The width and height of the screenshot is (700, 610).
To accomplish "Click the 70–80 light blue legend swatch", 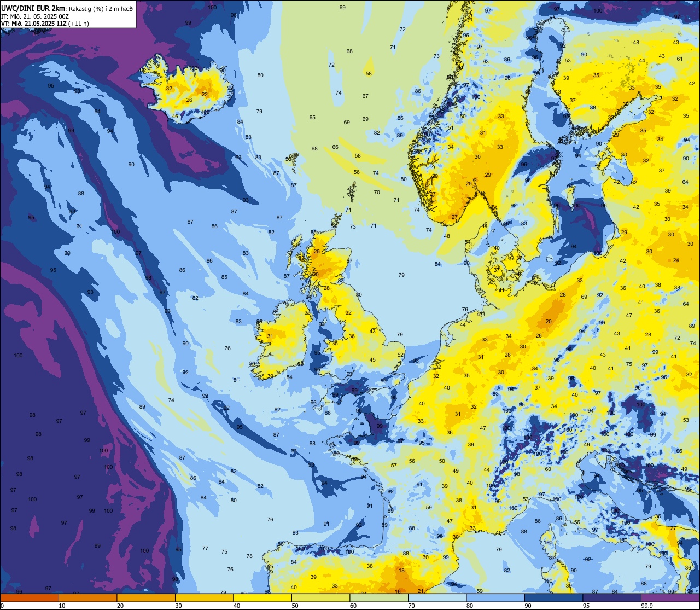I will (x=437, y=597).
